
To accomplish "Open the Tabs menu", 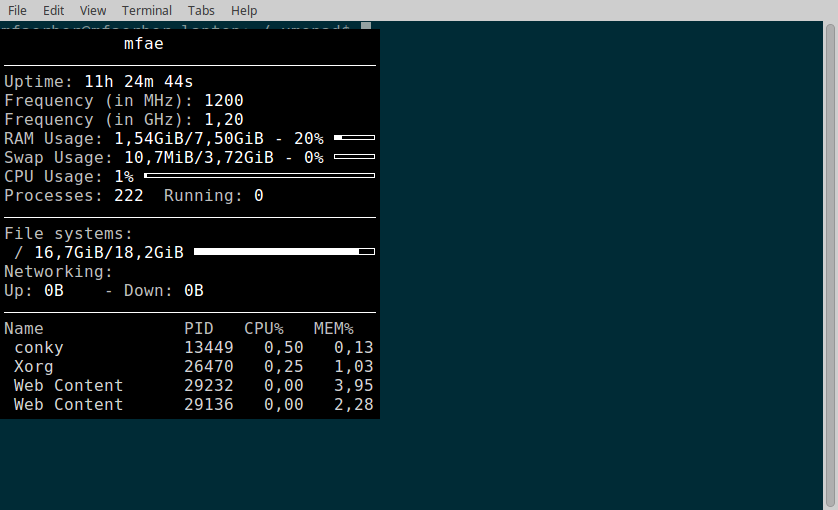I will (x=201, y=11).
